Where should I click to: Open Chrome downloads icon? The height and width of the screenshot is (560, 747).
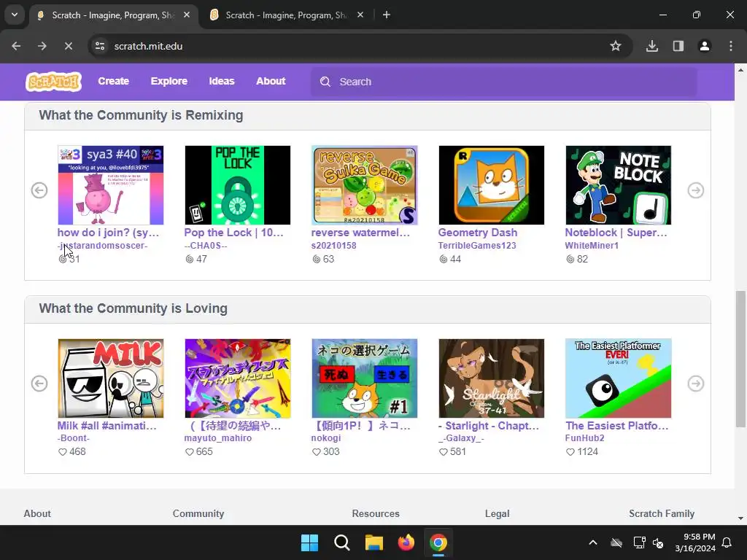651,46
